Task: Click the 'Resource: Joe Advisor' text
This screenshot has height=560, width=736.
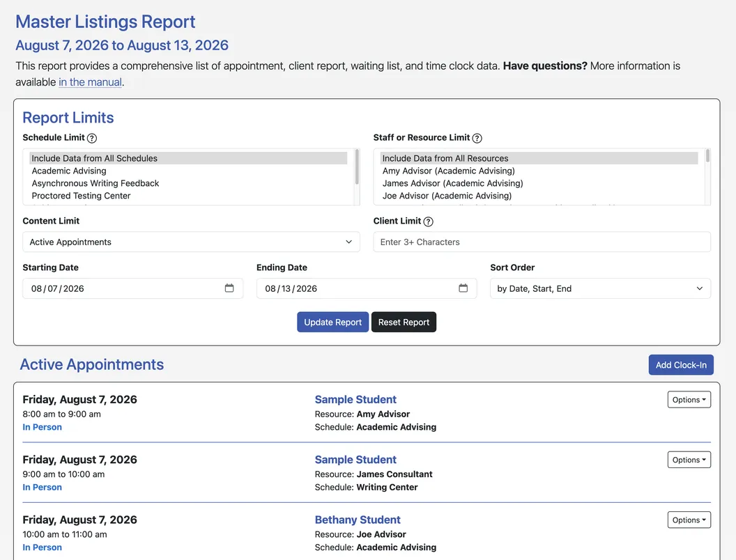Action: coord(360,534)
